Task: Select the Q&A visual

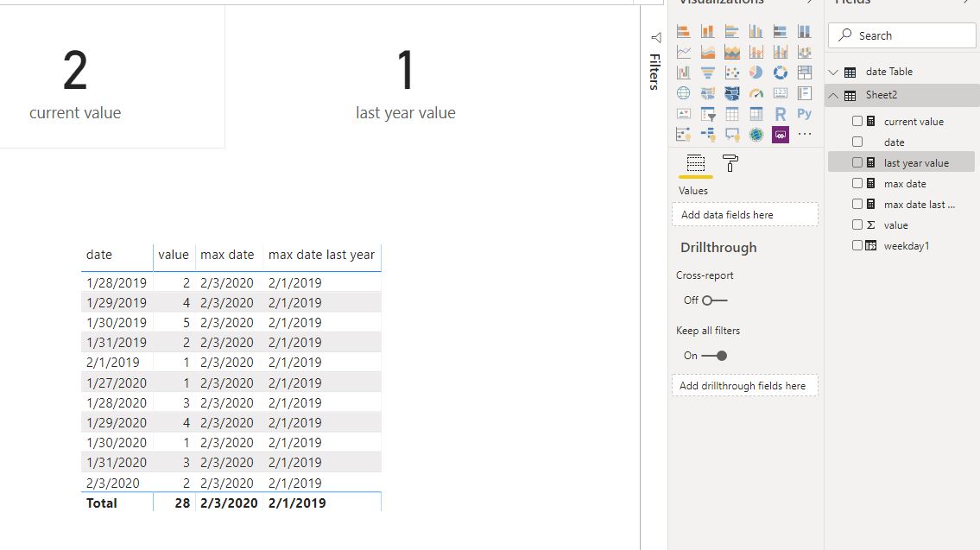Action: pyautogui.click(x=732, y=135)
